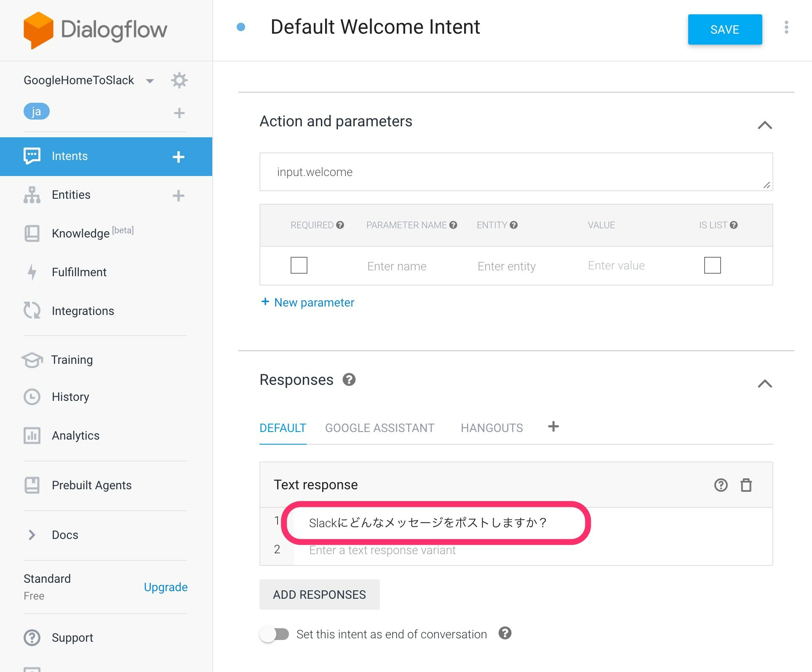The image size is (812, 672).
Task: Click the Support question mark icon
Action: click(x=32, y=637)
